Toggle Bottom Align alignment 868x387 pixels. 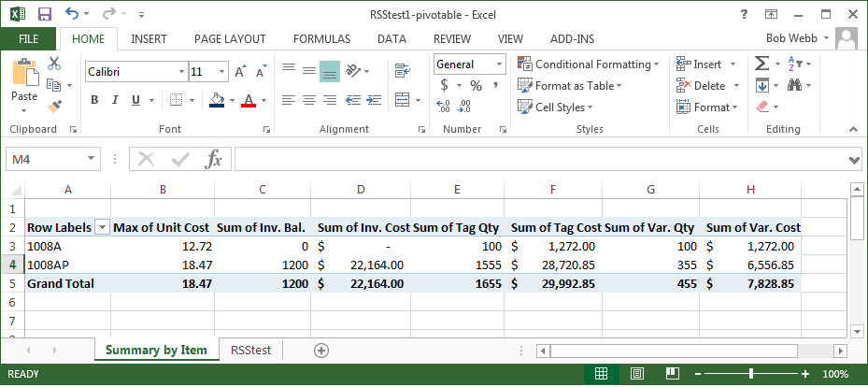click(330, 71)
